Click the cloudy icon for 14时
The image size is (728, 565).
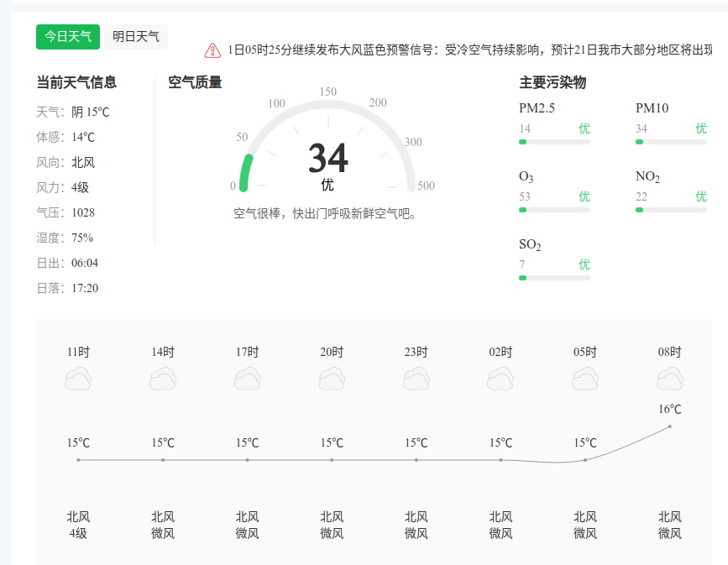(x=163, y=379)
